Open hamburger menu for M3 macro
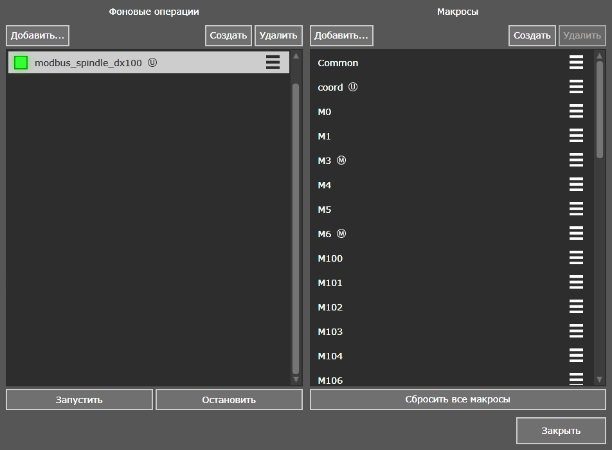Screen dimensions: 612x450 [576, 160]
